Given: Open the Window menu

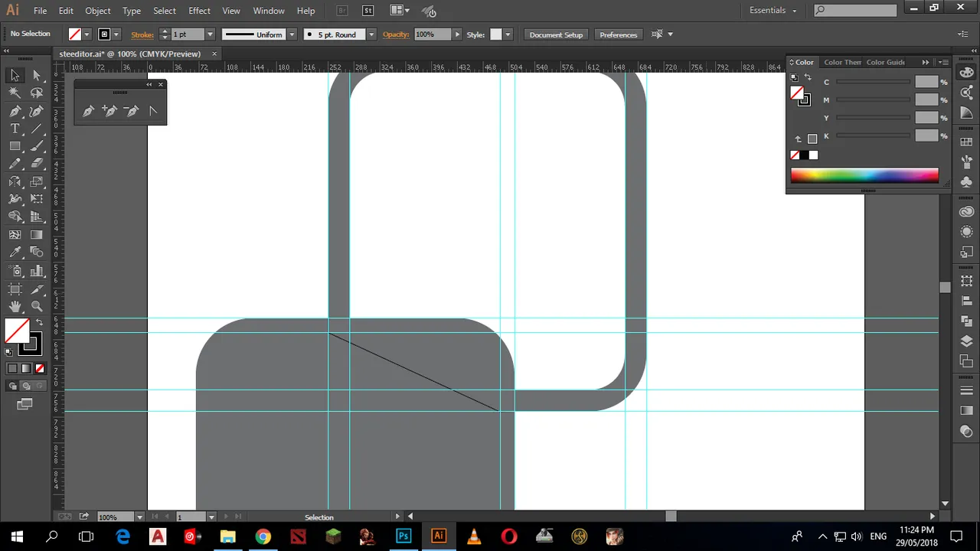Looking at the screenshot, I should pos(269,11).
